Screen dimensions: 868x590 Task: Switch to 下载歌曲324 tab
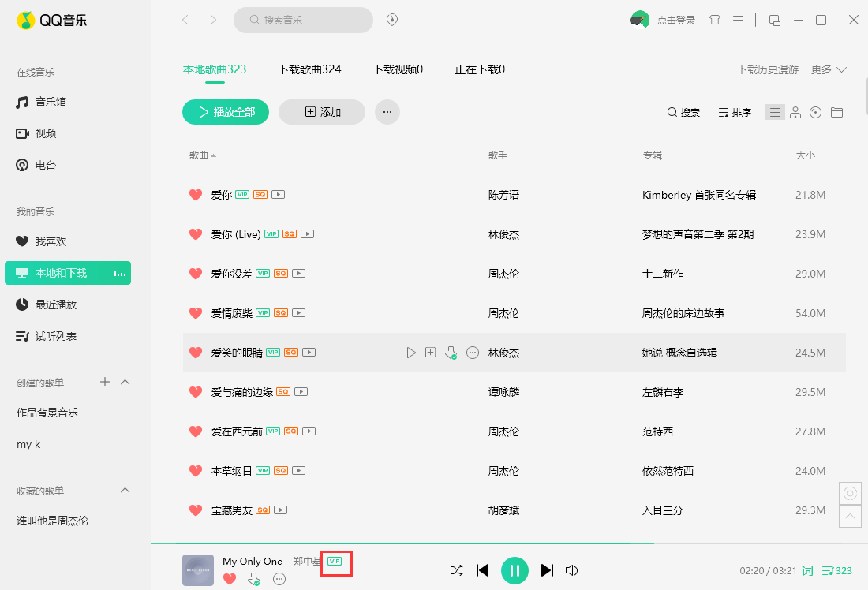(309, 69)
